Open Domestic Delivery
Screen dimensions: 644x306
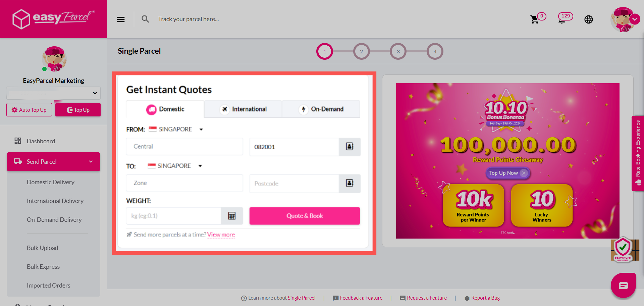point(51,182)
